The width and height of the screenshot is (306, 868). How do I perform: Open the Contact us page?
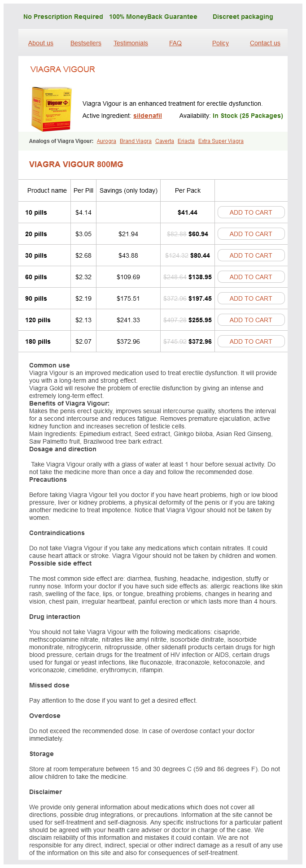[x=265, y=43]
